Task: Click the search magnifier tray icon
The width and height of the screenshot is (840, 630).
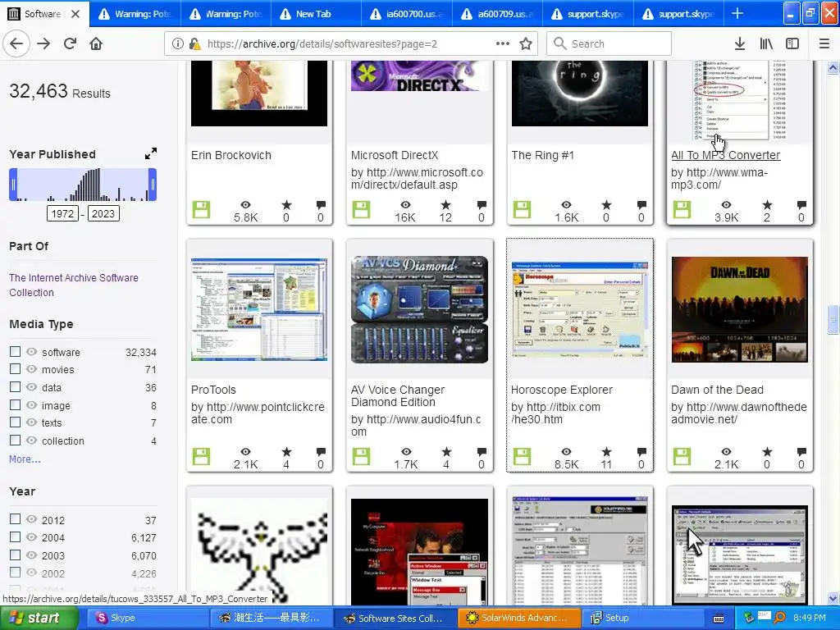Action: point(779,618)
